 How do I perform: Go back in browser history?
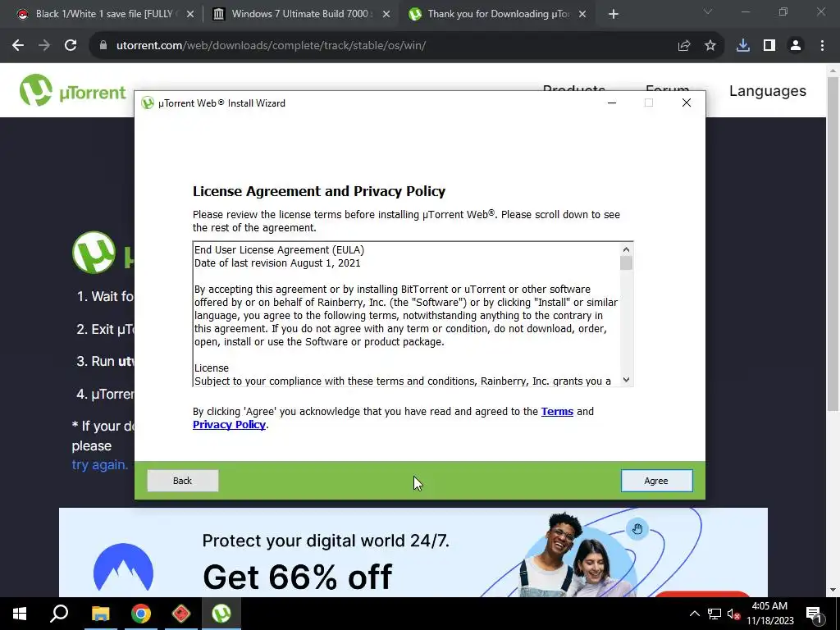click(x=18, y=46)
